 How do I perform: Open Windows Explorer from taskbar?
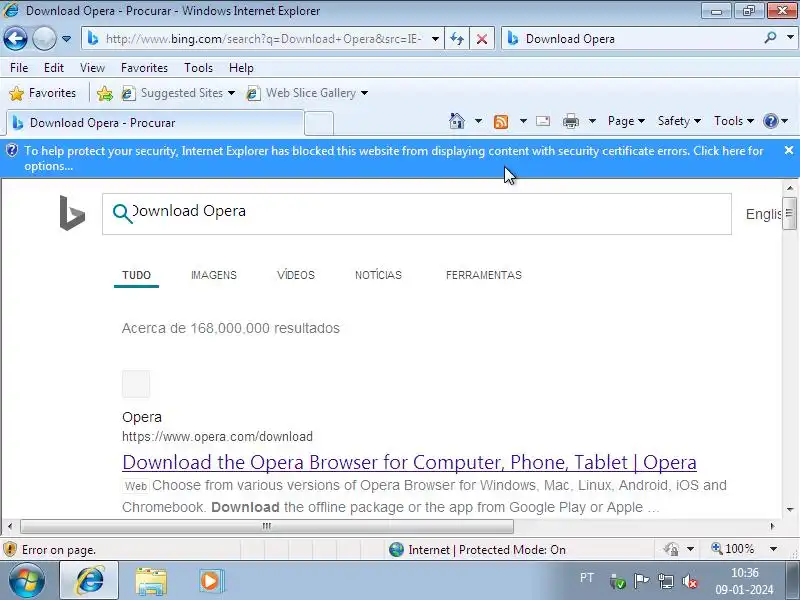coord(151,582)
